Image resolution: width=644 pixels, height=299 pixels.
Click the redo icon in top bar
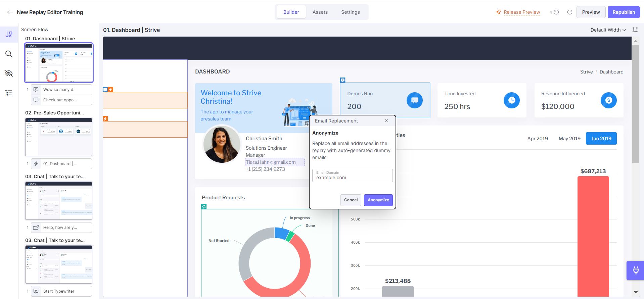tap(570, 12)
